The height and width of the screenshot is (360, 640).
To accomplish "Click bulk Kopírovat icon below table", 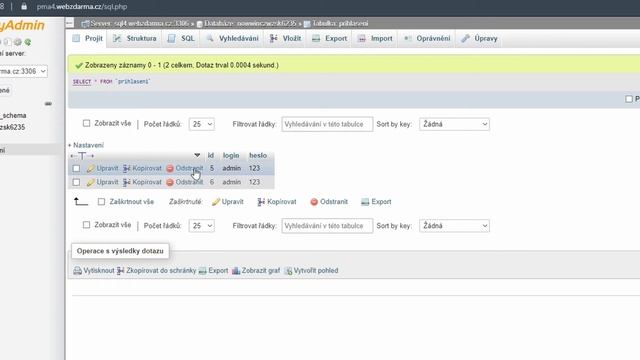I will click(261, 202).
